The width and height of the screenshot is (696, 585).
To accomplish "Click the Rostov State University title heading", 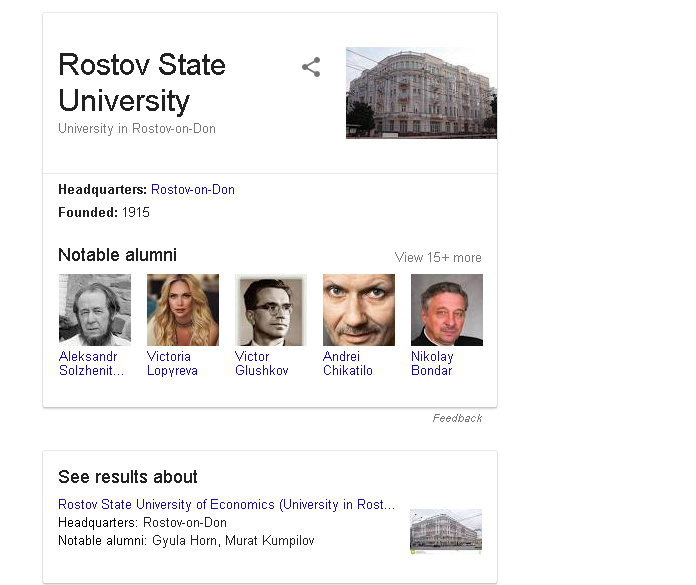I will tap(142, 83).
